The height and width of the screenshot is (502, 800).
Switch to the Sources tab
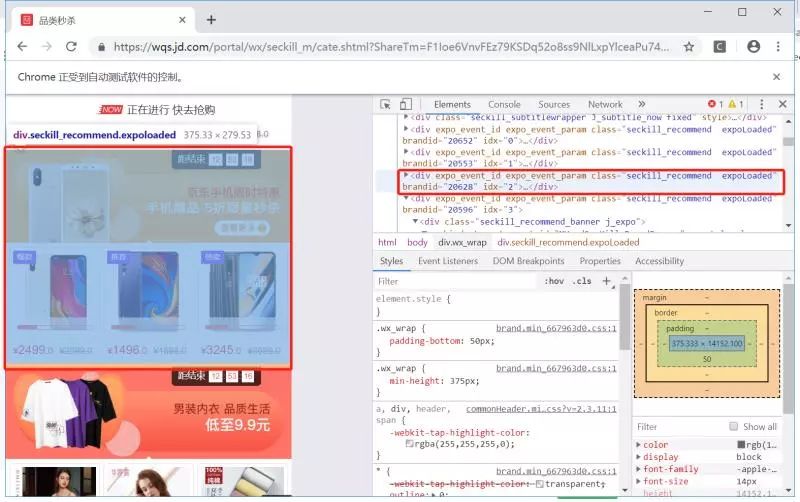pyautogui.click(x=554, y=104)
